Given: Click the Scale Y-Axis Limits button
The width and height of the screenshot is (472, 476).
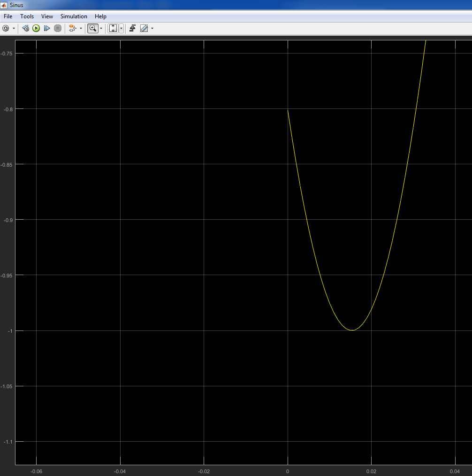Looking at the screenshot, I should (113, 28).
